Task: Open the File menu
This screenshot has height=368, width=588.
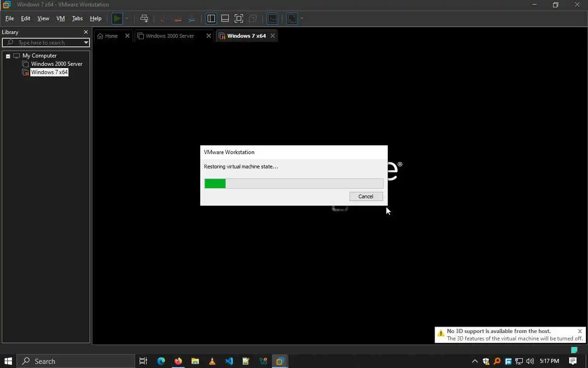Action: pos(10,18)
